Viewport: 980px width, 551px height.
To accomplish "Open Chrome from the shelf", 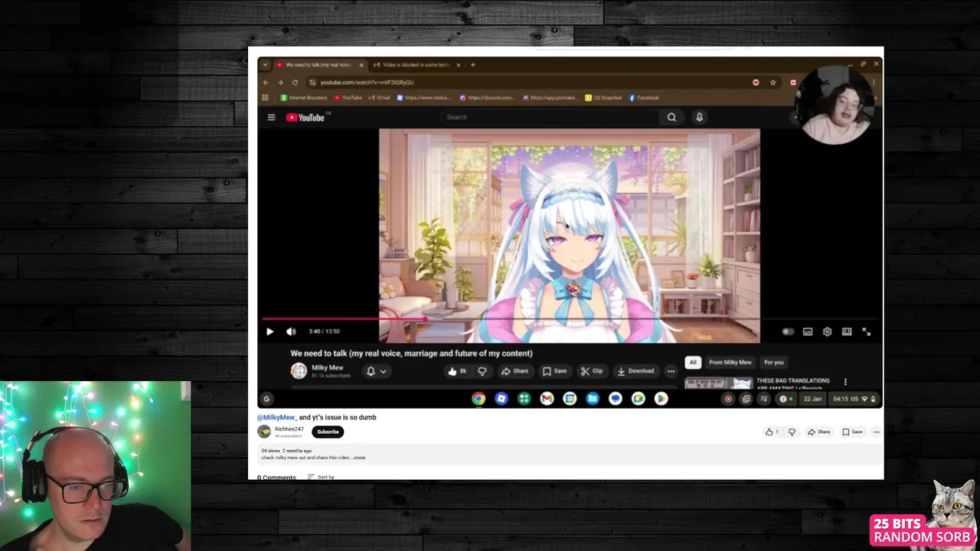I will (x=479, y=399).
